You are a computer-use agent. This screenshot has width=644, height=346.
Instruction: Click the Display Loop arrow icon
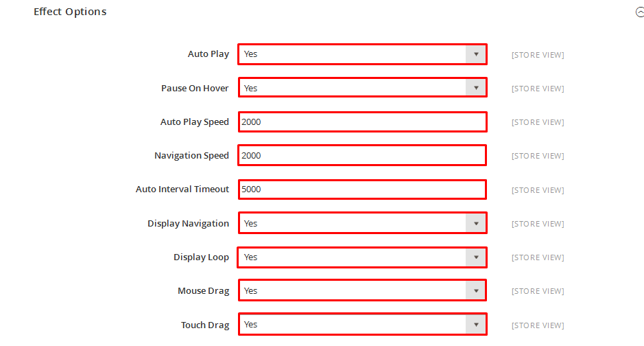[x=475, y=257]
